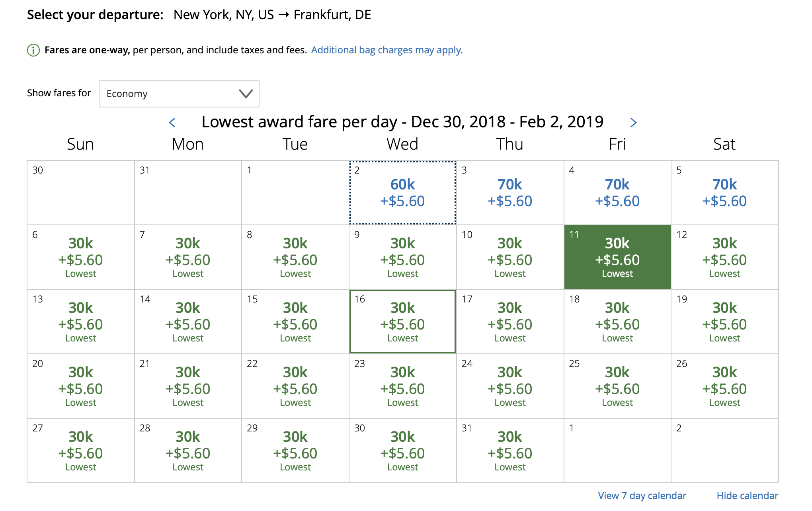Select January 15 Tuesday fare
The width and height of the screenshot is (812, 511).
[295, 322]
